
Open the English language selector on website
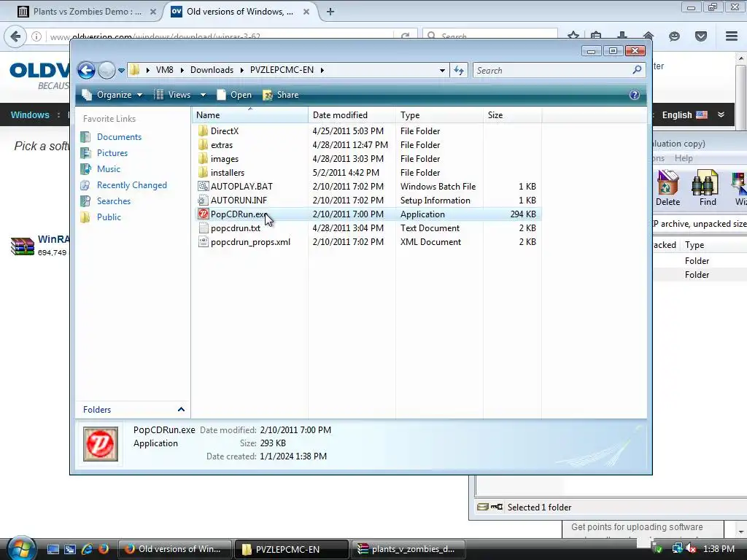pyautogui.click(x=693, y=114)
